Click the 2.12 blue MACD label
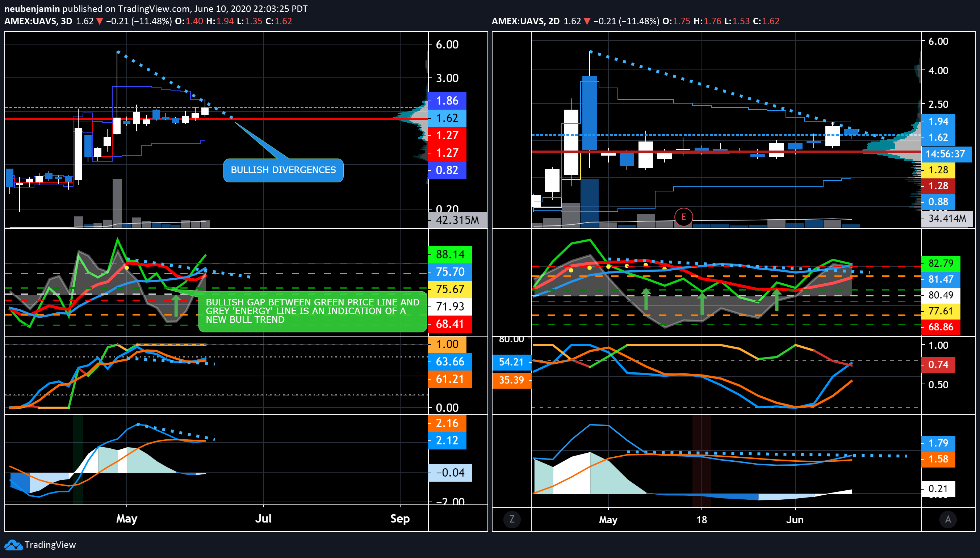980x558 pixels. [447, 440]
